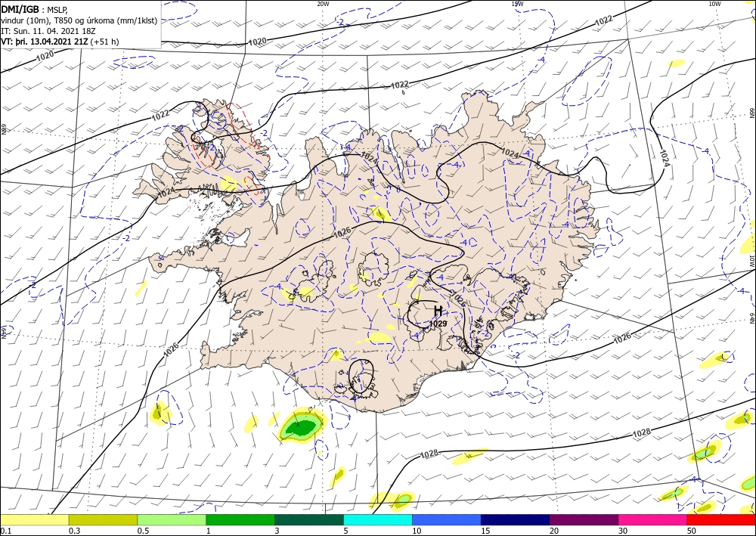Click the '0.3' legend value
The height and width of the screenshot is (536, 756).
pos(73,531)
